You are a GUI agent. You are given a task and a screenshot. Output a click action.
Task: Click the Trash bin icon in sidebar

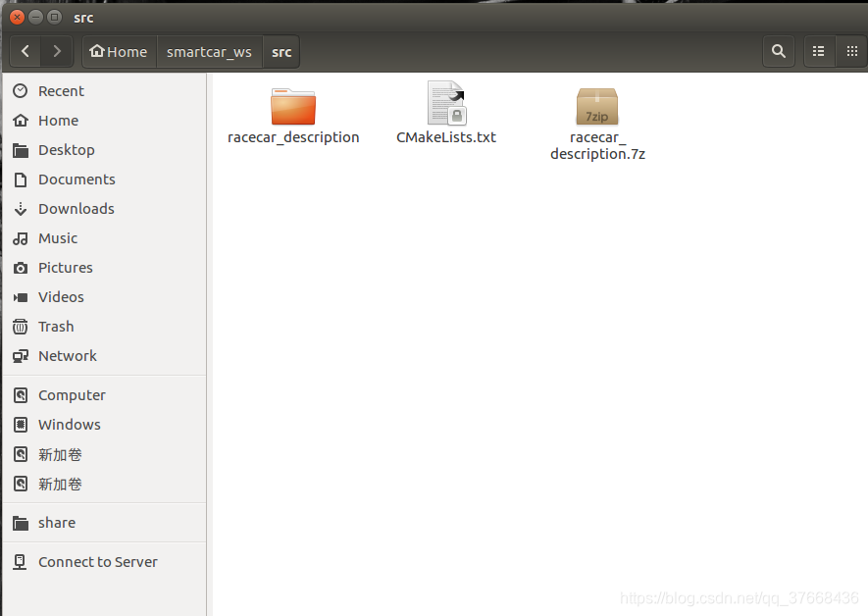coord(21,327)
